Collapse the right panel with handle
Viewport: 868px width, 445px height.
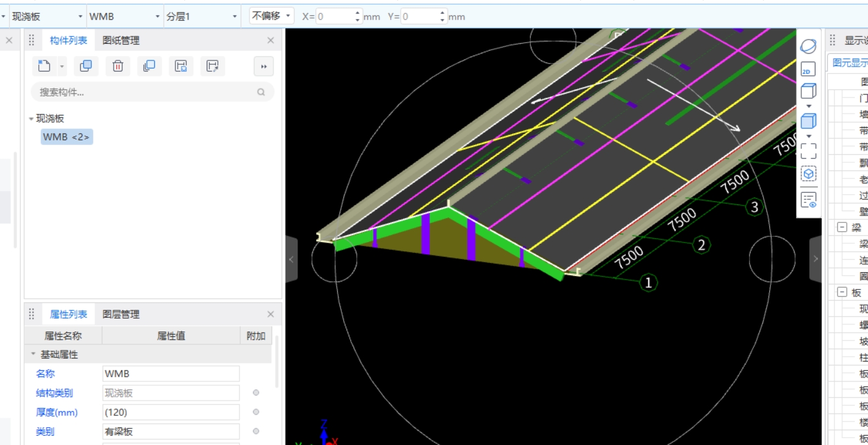[x=816, y=259]
